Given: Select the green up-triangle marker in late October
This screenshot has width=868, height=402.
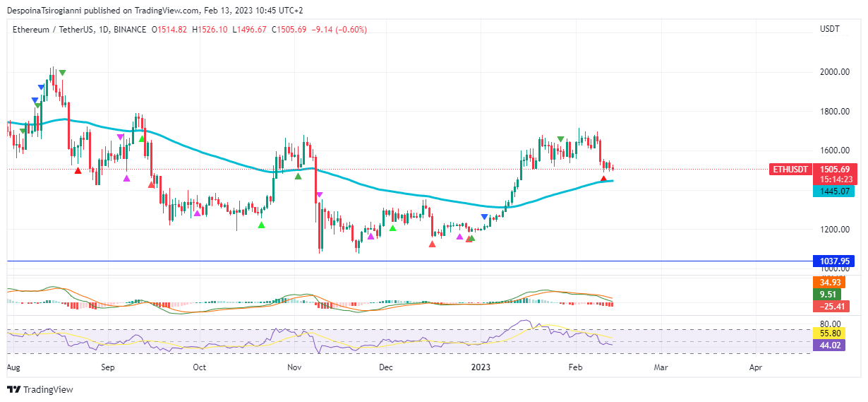Looking at the screenshot, I should coord(262,225).
